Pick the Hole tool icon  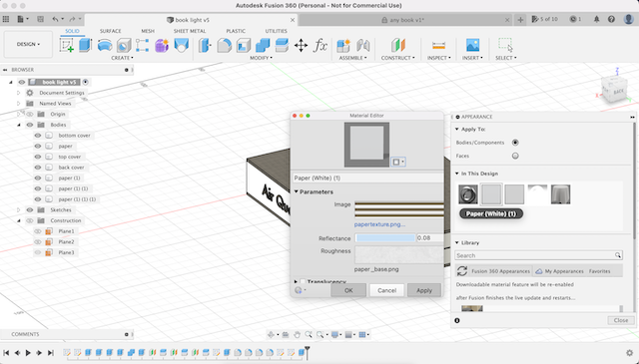point(124,45)
